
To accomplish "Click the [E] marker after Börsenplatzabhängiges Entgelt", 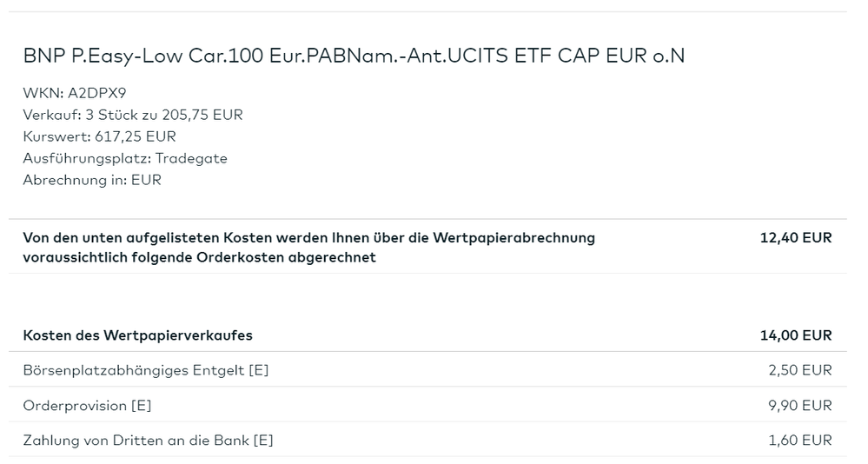I will (259, 370).
